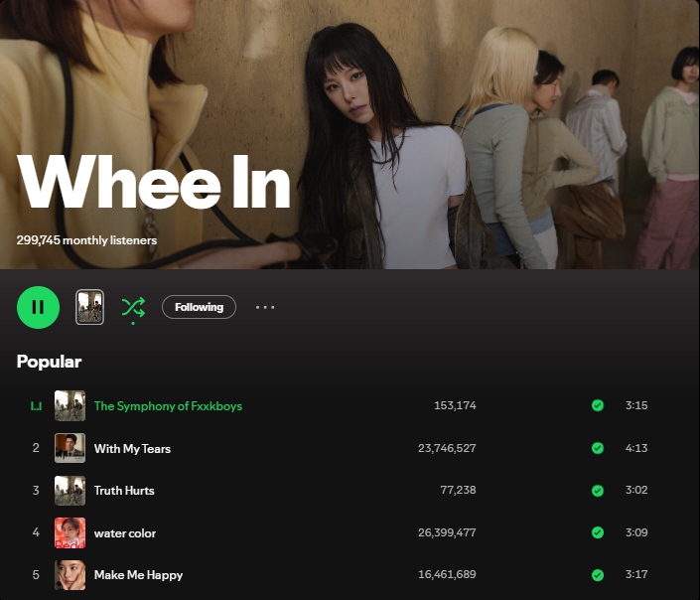Viewport: 700px width, 600px height.
Task: Click the Truth Hurts album art
Action: (x=70, y=490)
